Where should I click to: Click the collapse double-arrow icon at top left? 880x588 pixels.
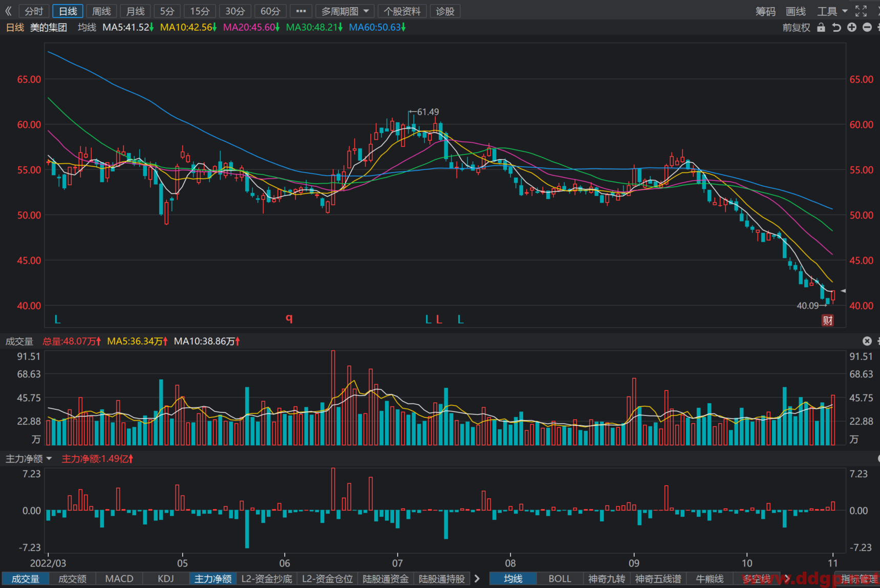(x=8, y=11)
